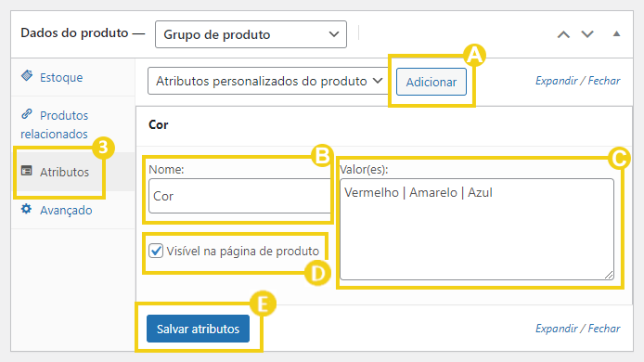This screenshot has width=644, height=362.
Task: Open the Grupo de produto dropdown
Action: [251, 34]
